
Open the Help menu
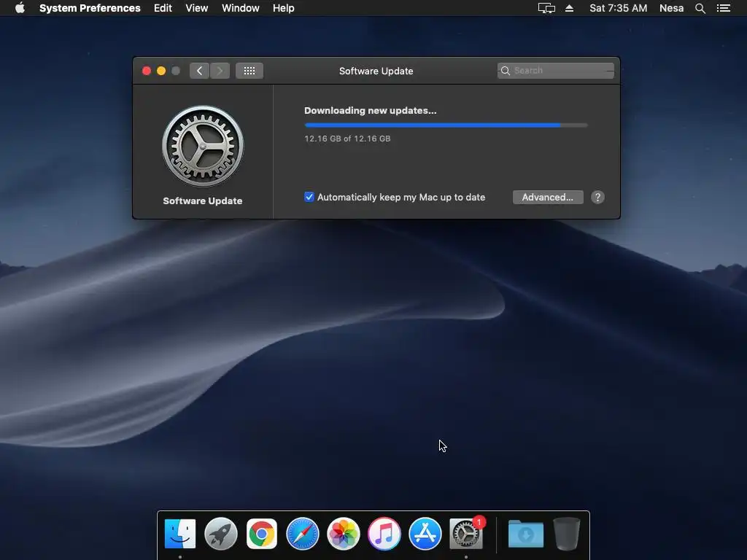click(284, 8)
